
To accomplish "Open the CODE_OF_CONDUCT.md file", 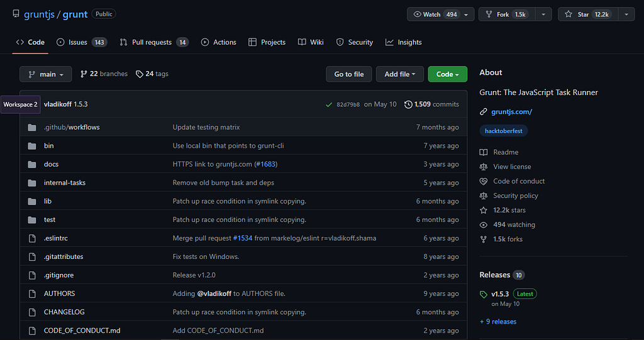I will pos(82,331).
